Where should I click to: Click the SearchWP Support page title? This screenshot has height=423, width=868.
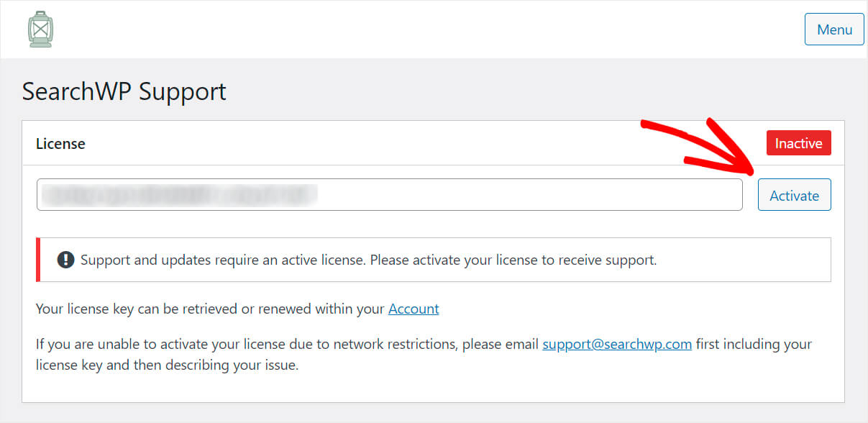[x=124, y=91]
